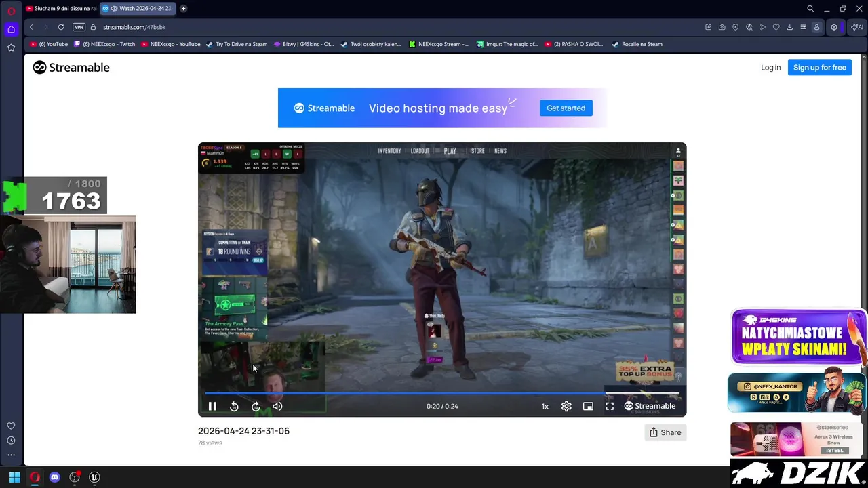Open Opera from the taskbar
The width and height of the screenshot is (868, 488).
pyautogui.click(x=35, y=477)
